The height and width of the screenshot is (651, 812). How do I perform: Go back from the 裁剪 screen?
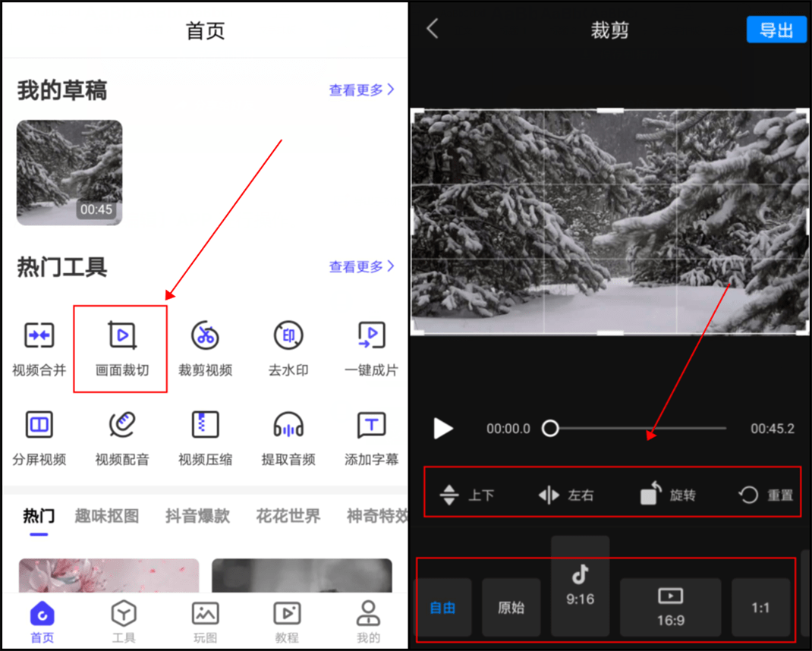coord(433,29)
